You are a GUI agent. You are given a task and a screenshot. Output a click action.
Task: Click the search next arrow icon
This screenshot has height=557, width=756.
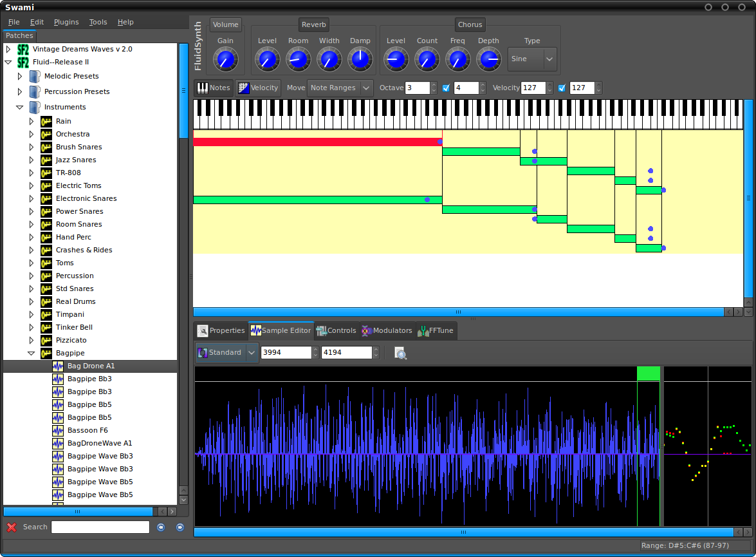pyautogui.click(x=180, y=527)
